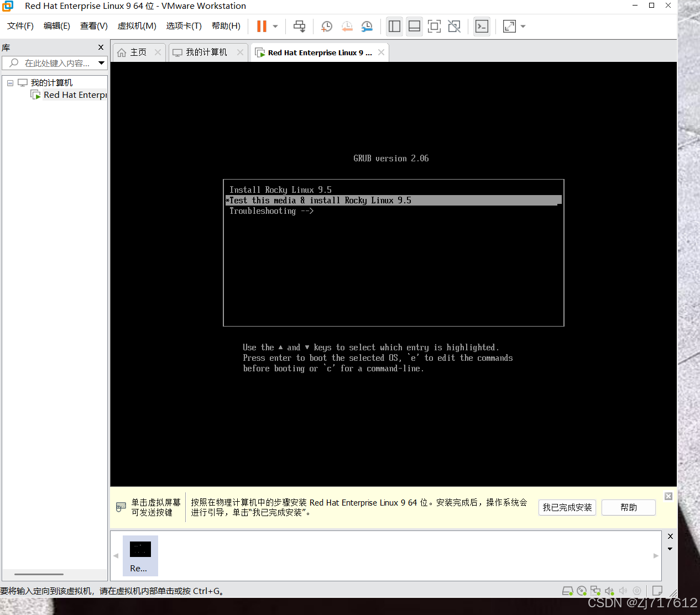Close the 库 library panel
700x615 pixels.
point(101,48)
